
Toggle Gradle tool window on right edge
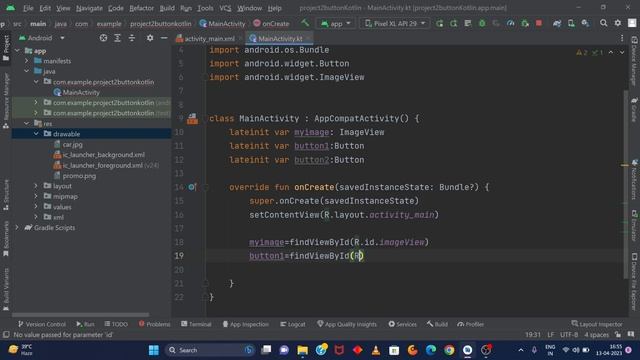point(634,109)
